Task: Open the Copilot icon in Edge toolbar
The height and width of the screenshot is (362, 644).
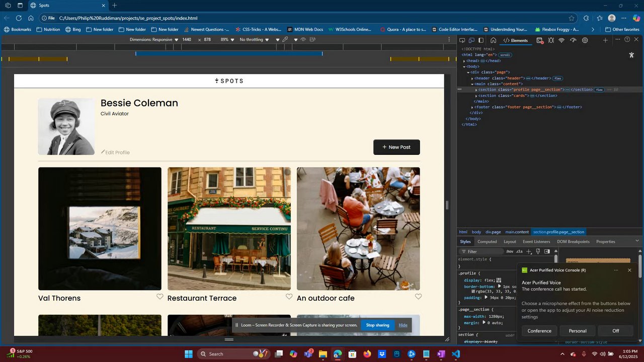Action: coord(636,18)
